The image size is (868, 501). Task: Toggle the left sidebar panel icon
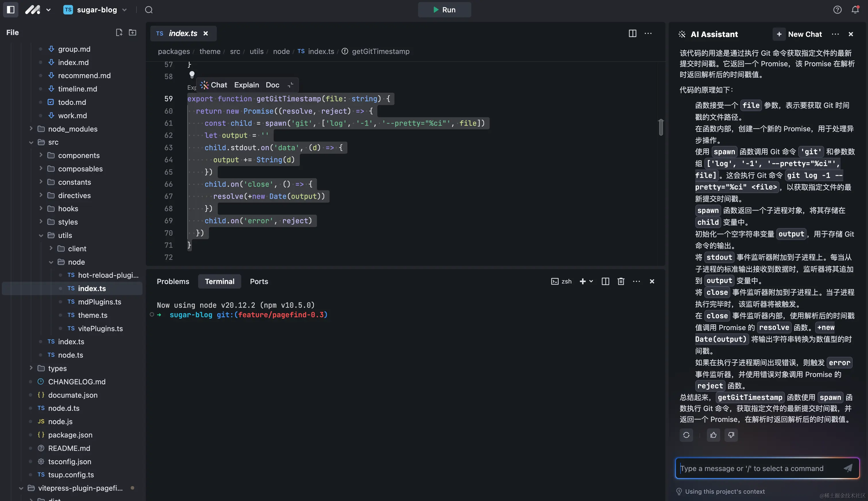pos(11,10)
